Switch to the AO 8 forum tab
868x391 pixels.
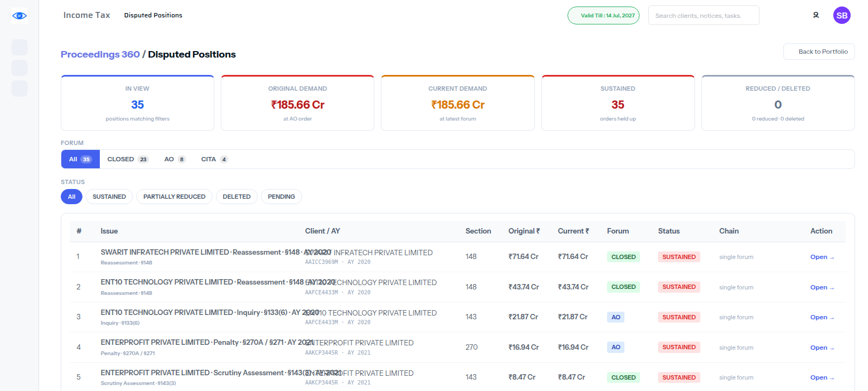click(175, 159)
